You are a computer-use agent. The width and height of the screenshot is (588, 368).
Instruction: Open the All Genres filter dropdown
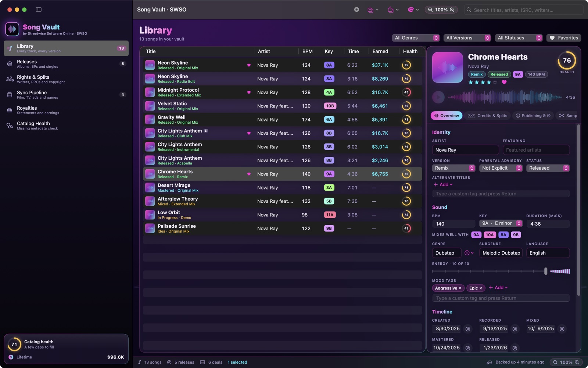(x=416, y=38)
